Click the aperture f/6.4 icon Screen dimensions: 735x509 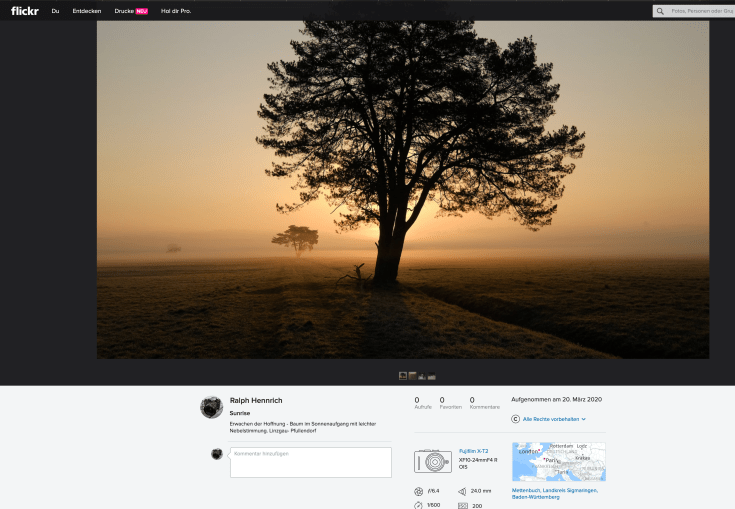[x=418, y=491]
